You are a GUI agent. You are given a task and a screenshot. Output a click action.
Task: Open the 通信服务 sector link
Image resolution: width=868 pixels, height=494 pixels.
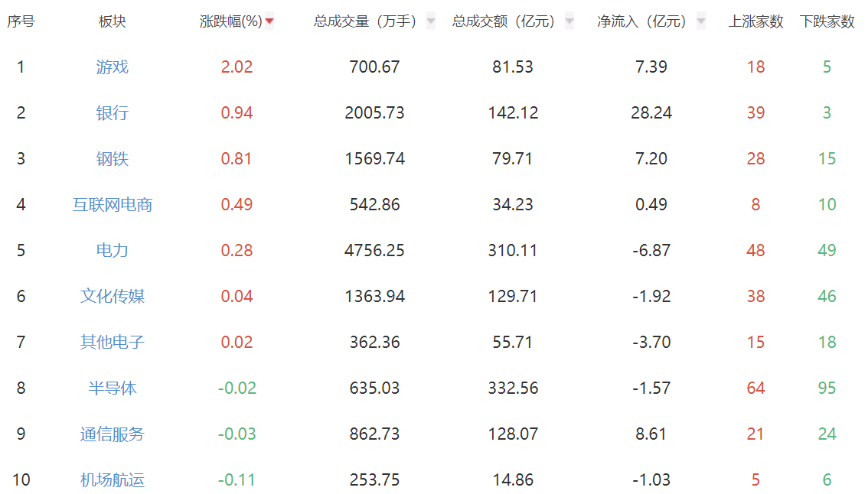click(x=113, y=434)
